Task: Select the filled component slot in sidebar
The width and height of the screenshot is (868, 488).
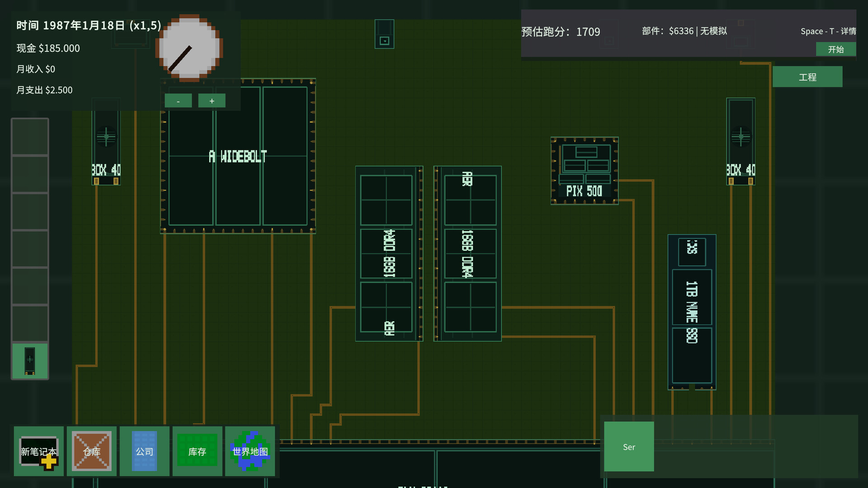Action: pyautogui.click(x=30, y=361)
